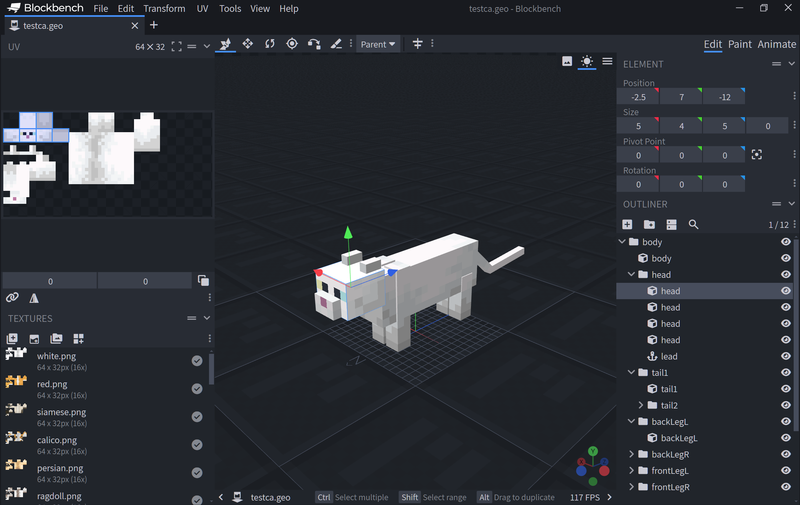Click the UV link icon
800x505 pixels.
pyautogui.click(x=12, y=297)
